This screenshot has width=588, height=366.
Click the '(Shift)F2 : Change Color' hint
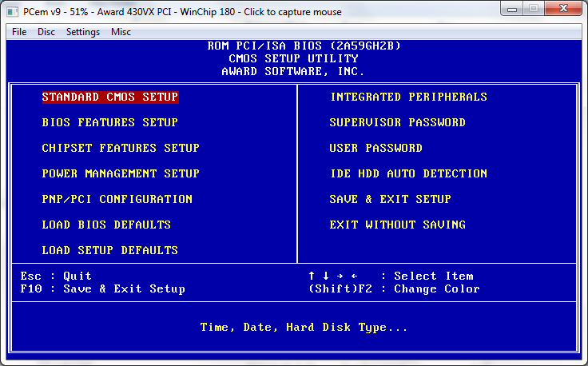click(394, 289)
